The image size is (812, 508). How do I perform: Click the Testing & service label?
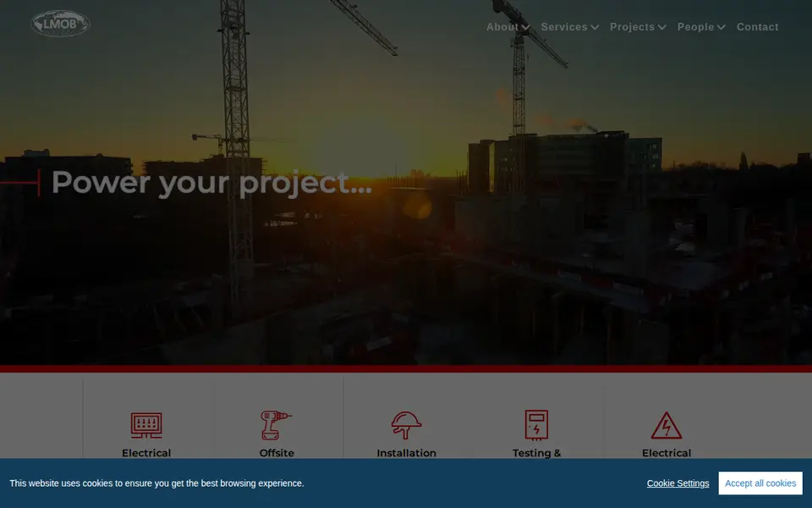coord(536,453)
